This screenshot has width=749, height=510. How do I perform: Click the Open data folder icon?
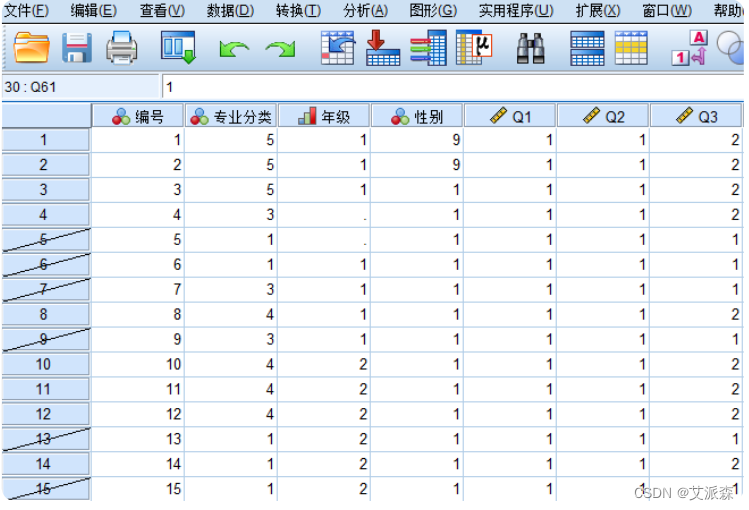pos(32,48)
